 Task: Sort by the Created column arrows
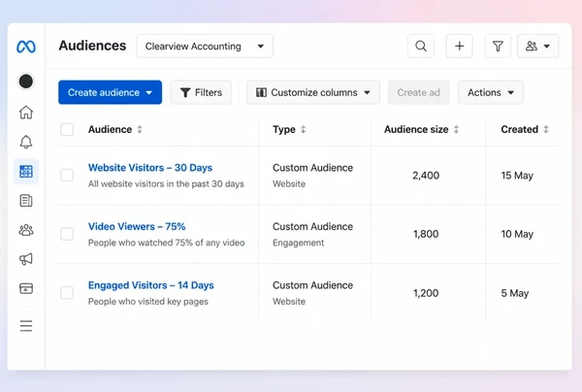pos(545,130)
